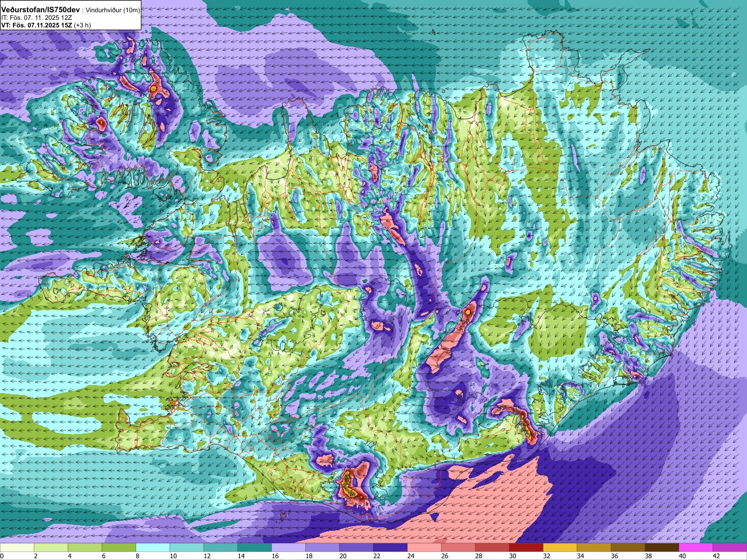Viewport: 747px width, 560px height.
Task: Select the legend value "12"
Action: 207,556
